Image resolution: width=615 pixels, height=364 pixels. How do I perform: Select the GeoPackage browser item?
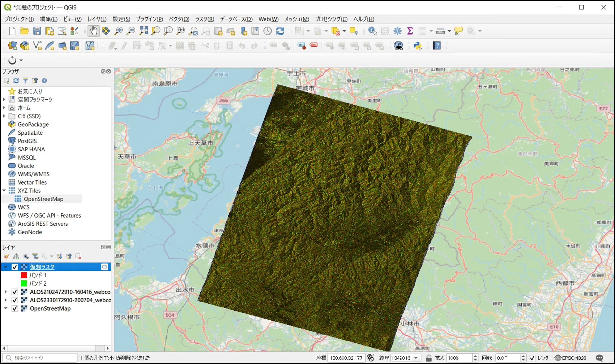pos(33,124)
